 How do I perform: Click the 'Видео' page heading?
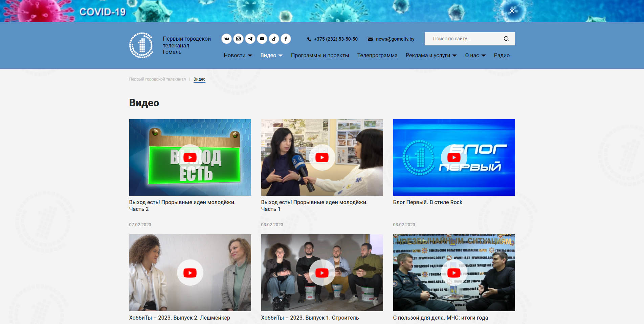coord(144,103)
